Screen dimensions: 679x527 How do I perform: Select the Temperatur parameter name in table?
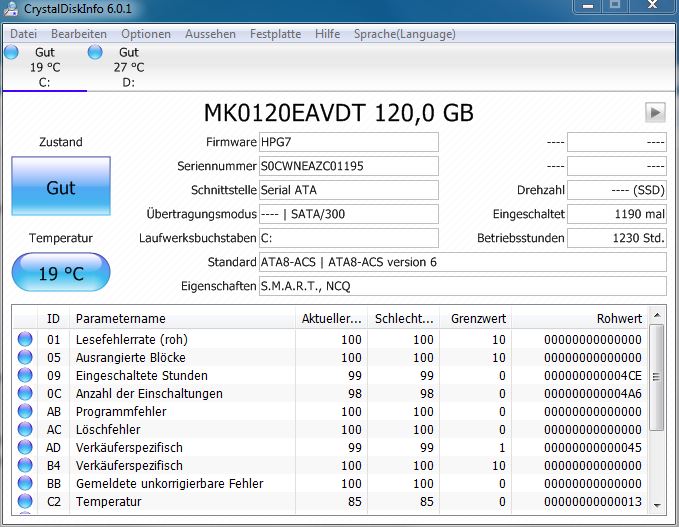tap(108, 501)
